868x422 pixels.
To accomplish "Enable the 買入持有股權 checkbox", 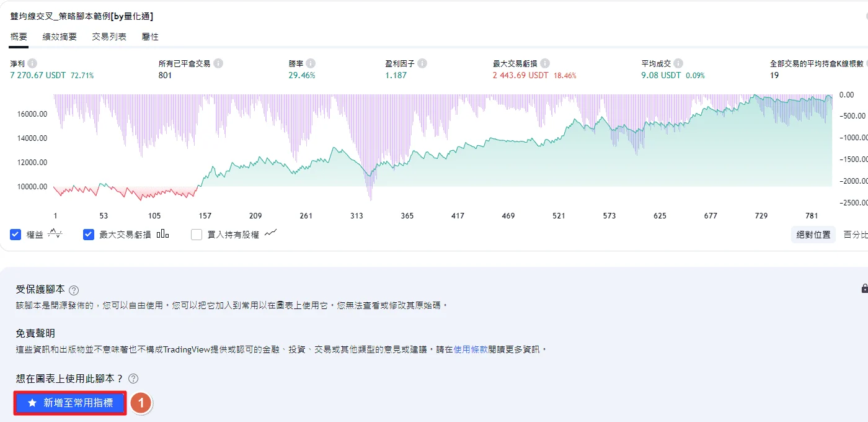I will (x=197, y=235).
